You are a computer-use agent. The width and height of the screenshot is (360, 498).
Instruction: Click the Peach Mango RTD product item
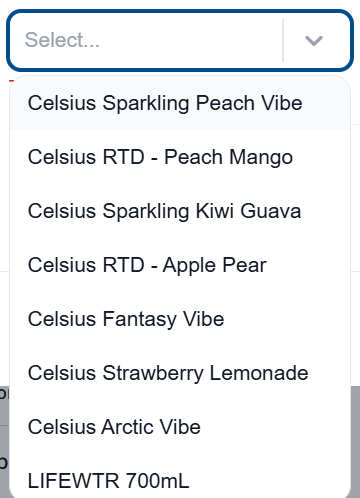coord(180,157)
